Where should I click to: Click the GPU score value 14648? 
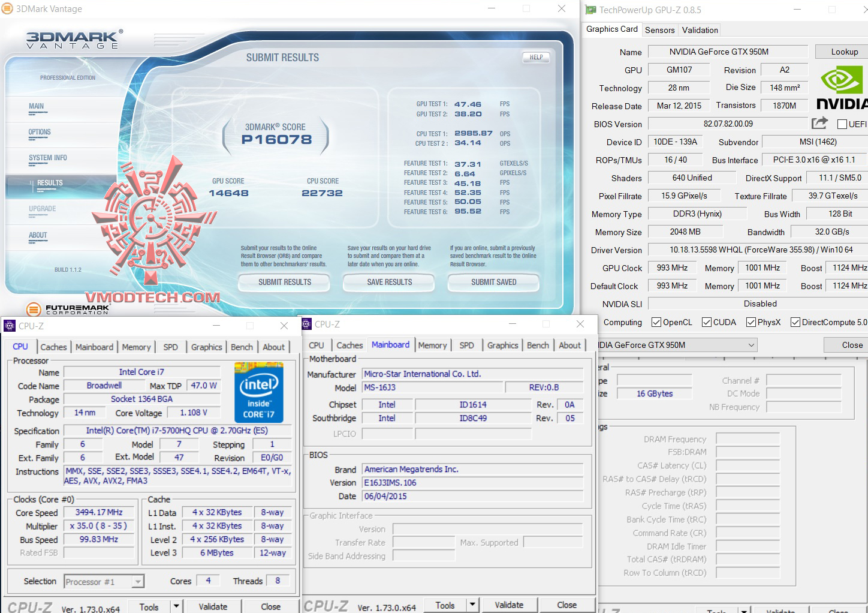click(228, 193)
